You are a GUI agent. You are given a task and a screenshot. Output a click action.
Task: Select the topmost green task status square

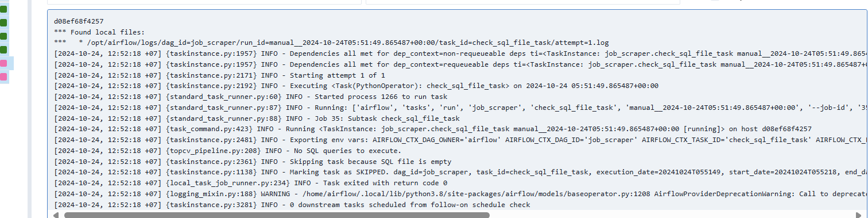(x=3, y=9)
